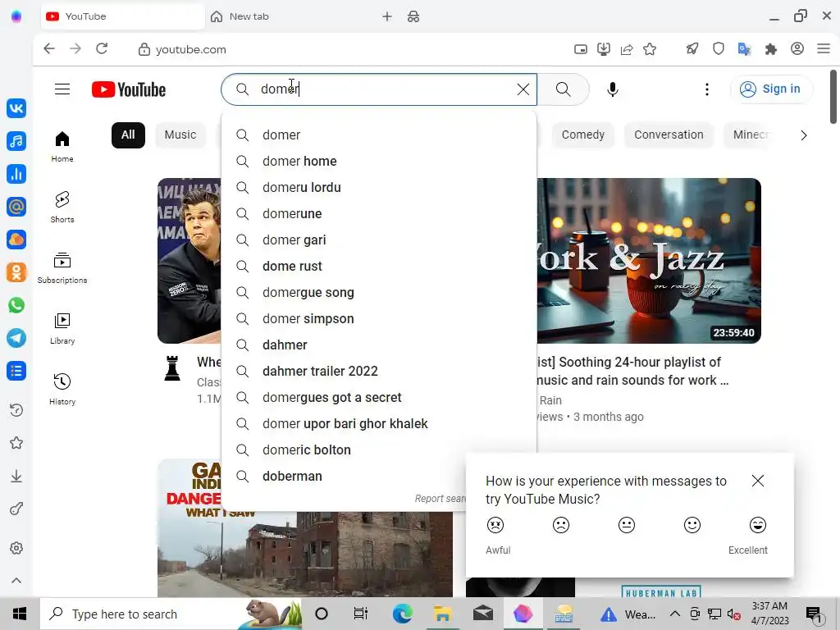Open the blue list sidebar icon

tap(16, 371)
